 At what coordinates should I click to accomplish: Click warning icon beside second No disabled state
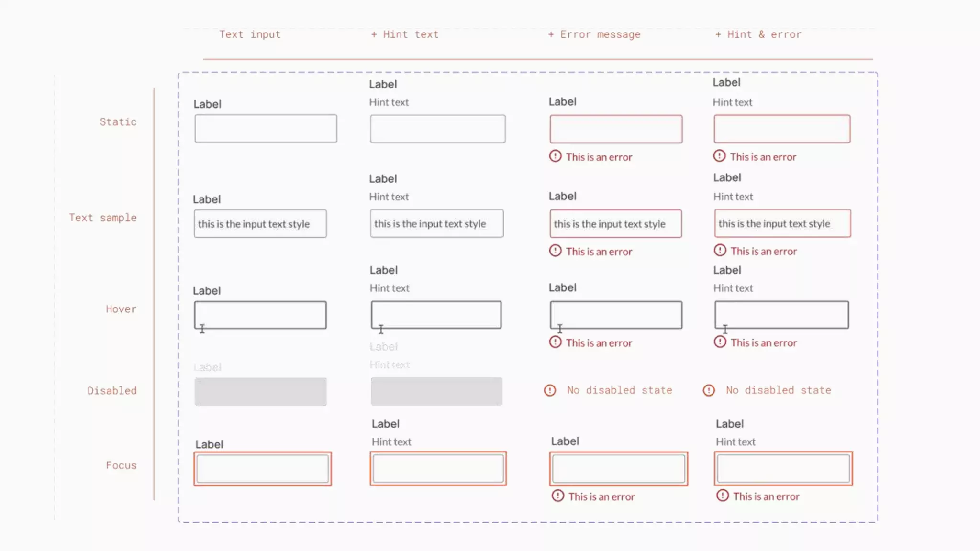pos(709,390)
